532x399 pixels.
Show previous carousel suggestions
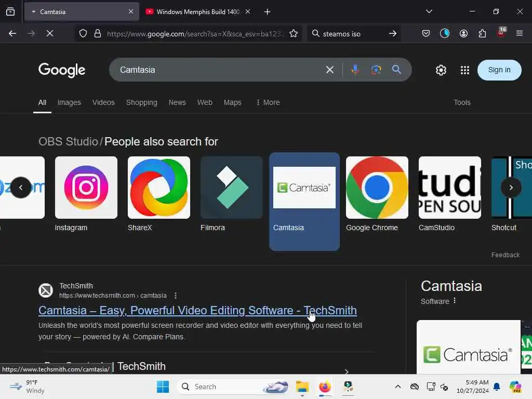[x=21, y=187]
